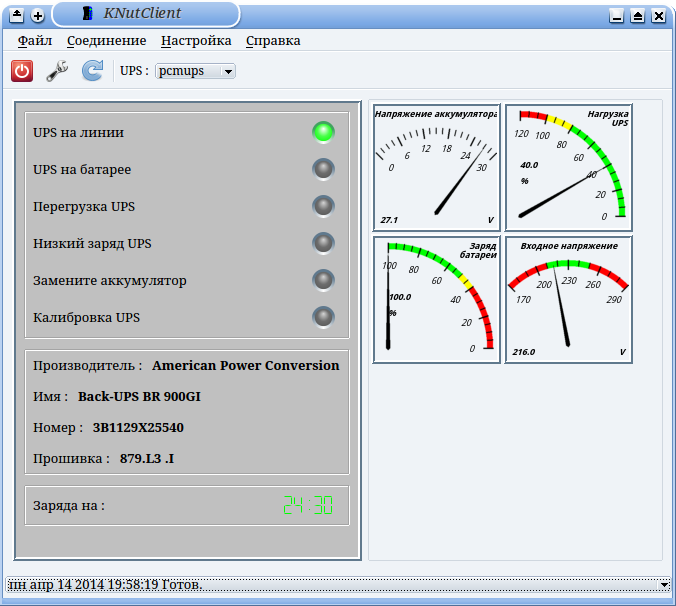Open the UPS selection combo box 'pcmups'

pos(195,71)
